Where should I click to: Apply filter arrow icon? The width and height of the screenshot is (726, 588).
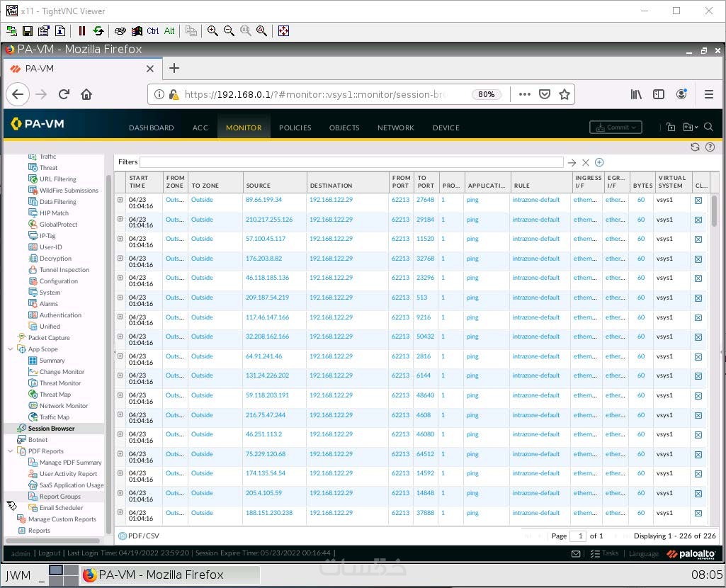click(572, 162)
